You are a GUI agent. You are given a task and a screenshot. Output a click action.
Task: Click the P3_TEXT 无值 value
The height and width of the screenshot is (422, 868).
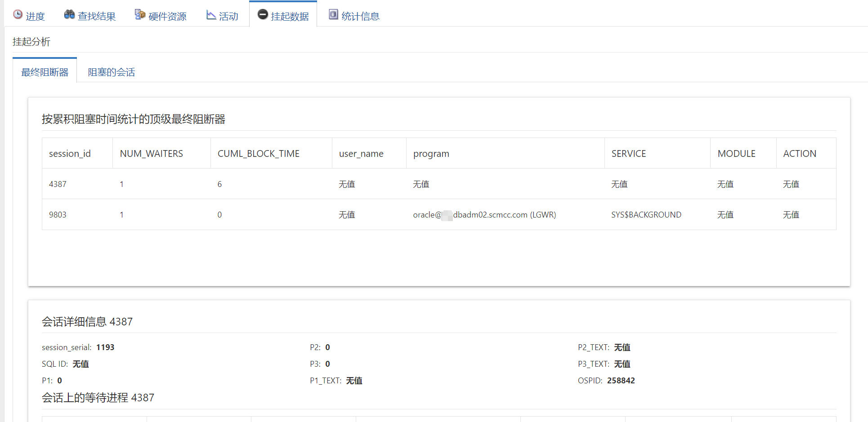622,364
